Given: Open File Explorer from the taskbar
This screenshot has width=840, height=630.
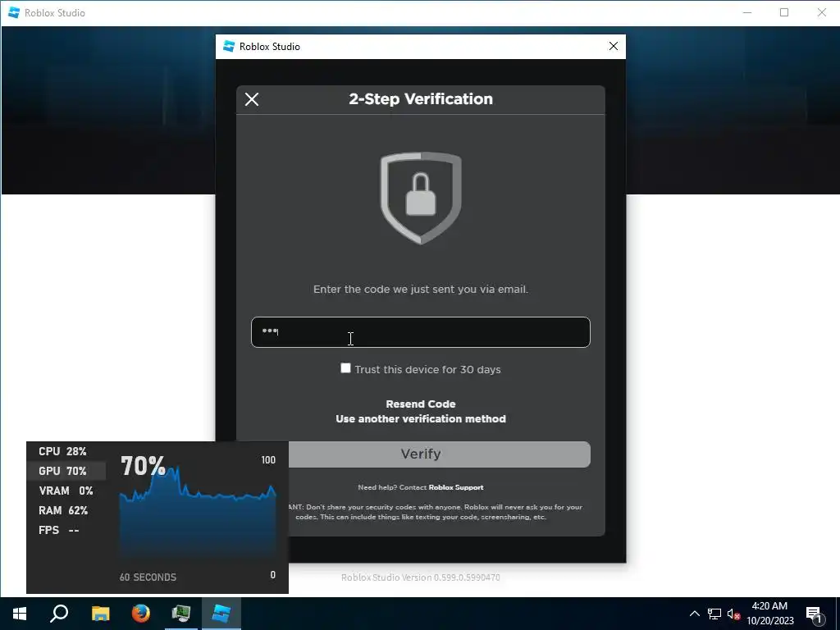Looking at the screenshot, I should [100, 614].
